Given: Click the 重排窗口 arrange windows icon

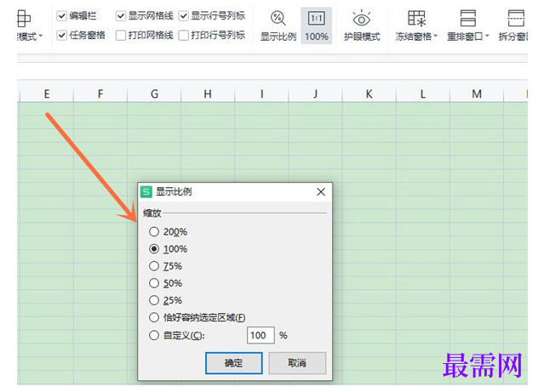Looking at the screenshot, I should click(467, 18).
